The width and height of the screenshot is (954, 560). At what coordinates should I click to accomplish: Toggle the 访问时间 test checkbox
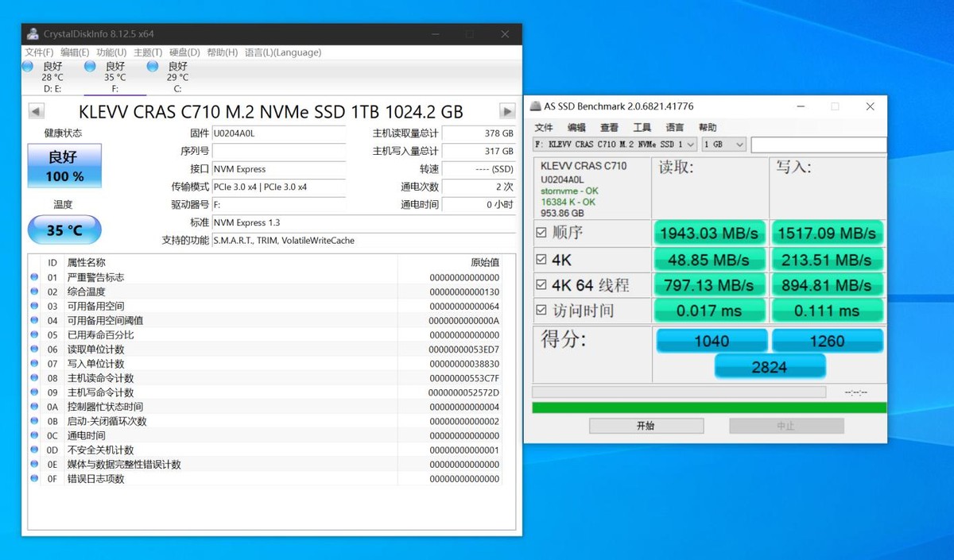541,311
